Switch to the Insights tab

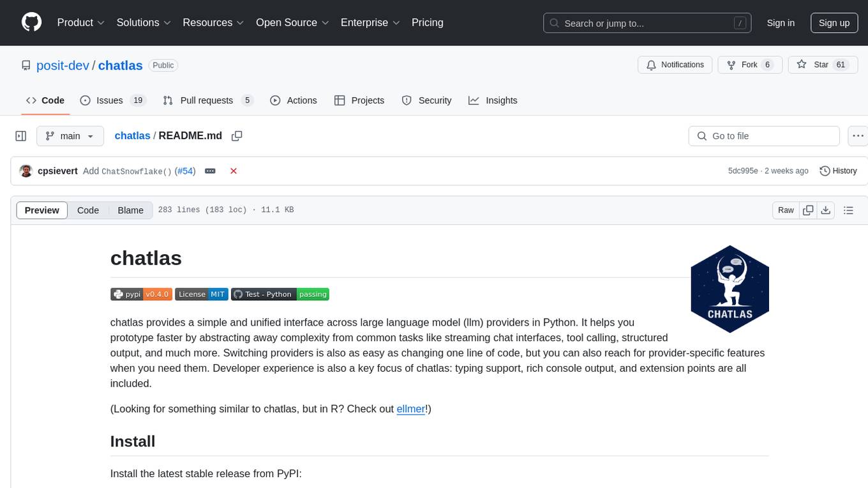(x=493, y=100)
